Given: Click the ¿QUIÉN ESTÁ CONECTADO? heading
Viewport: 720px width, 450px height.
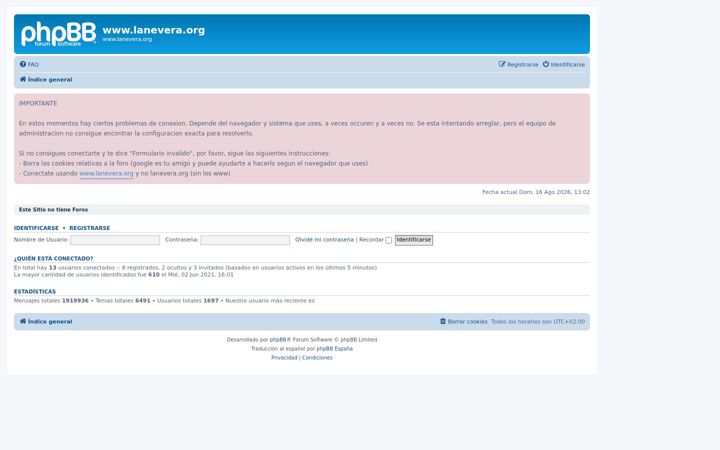Looking at the screenshot, I should coord(53,259).
